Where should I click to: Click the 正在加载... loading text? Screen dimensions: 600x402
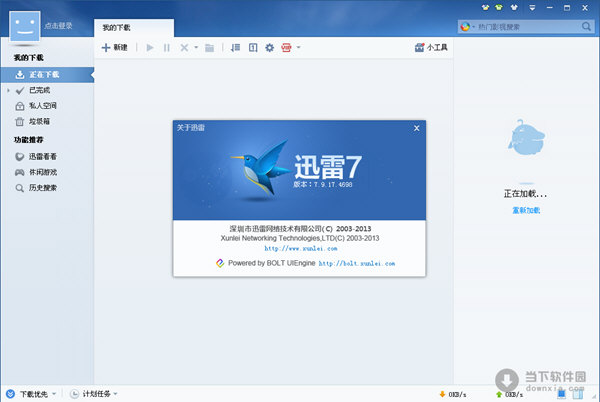point(525,194)
